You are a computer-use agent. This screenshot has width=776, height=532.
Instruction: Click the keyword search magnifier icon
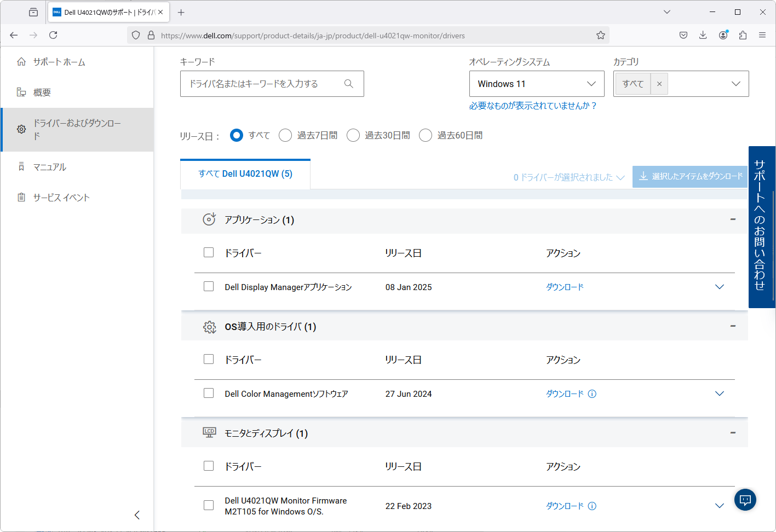tap(349, 84)
